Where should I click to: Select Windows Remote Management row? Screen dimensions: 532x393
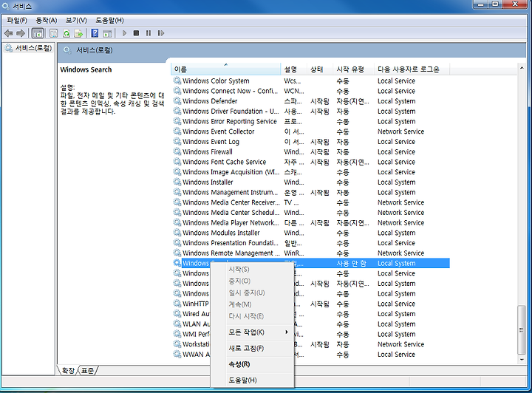(310, 253)
